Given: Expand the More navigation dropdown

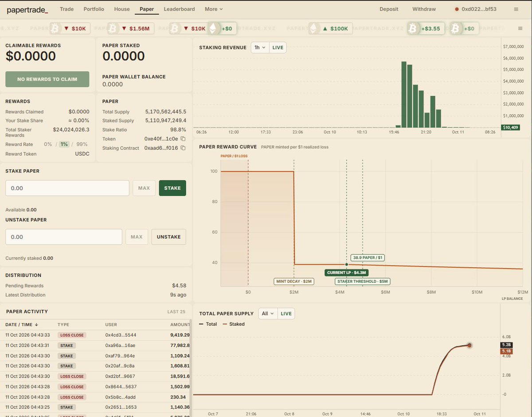Looking at the screenshot, I should 214,9.
